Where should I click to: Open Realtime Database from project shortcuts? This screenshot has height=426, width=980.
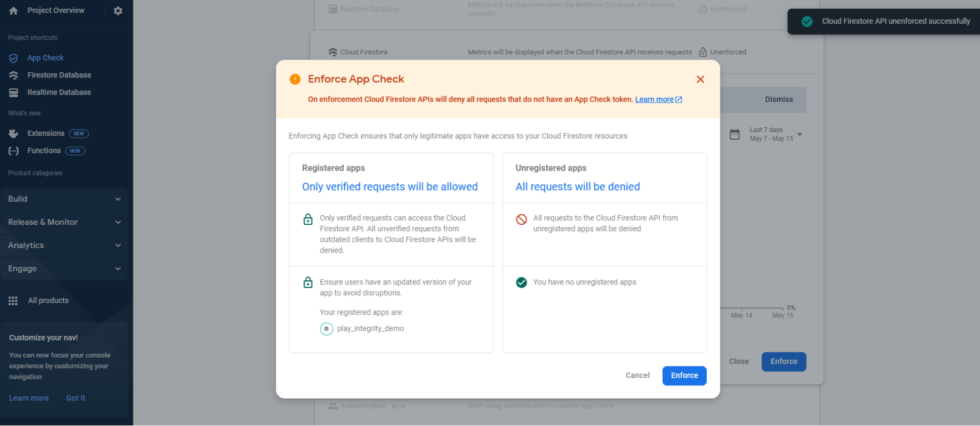59,92
